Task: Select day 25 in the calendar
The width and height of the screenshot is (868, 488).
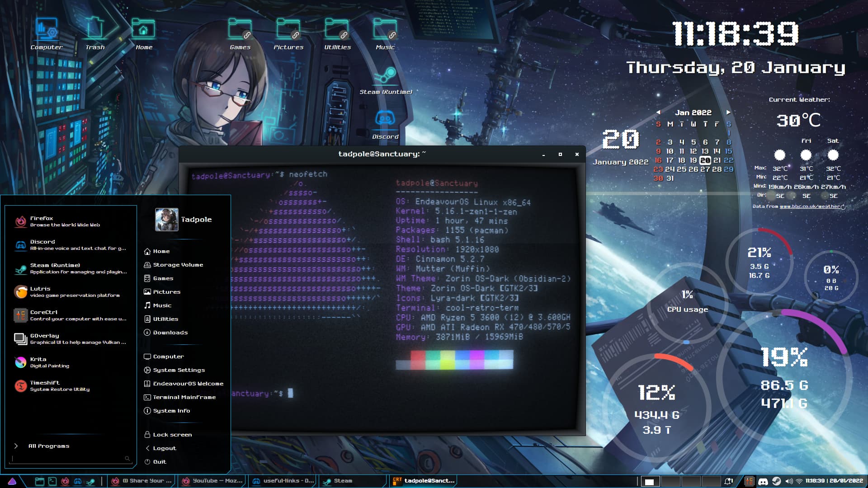Action: [681, 169]
